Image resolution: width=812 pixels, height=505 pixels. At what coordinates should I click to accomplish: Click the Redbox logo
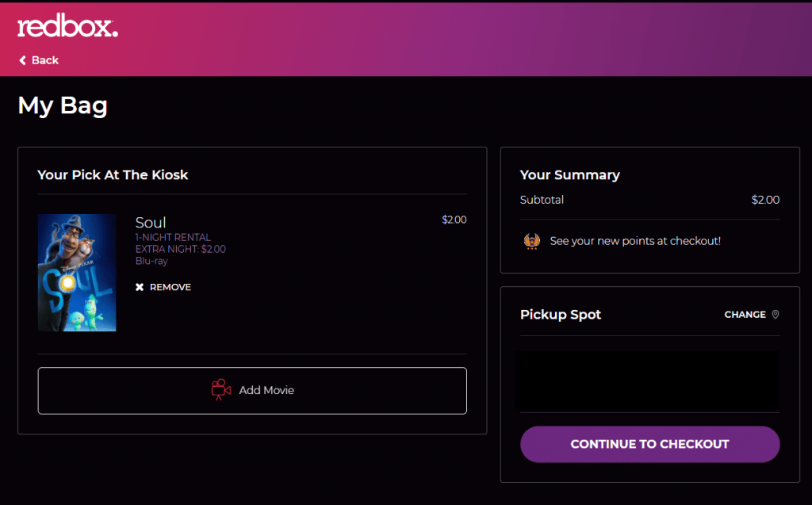[x=68, y=26]
